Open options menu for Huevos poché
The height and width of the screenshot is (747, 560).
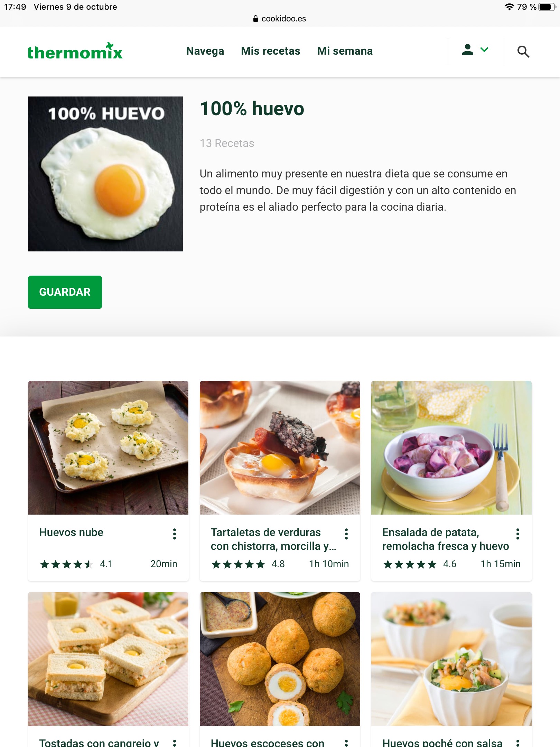[517, 743]
